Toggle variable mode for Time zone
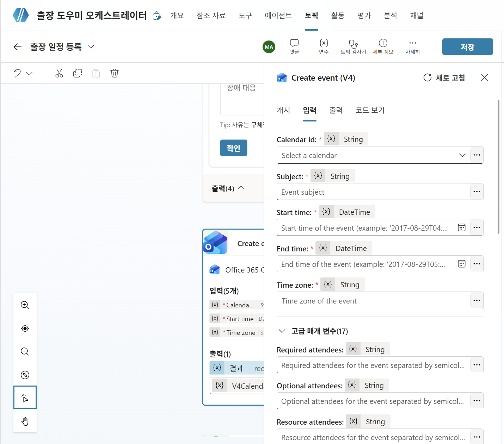This screenshot has width=504, height=444. point(328,284)
